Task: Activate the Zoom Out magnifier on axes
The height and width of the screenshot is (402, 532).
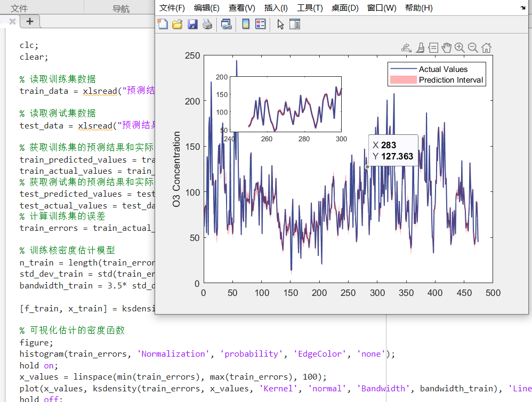Action: [x=473, y=47]
